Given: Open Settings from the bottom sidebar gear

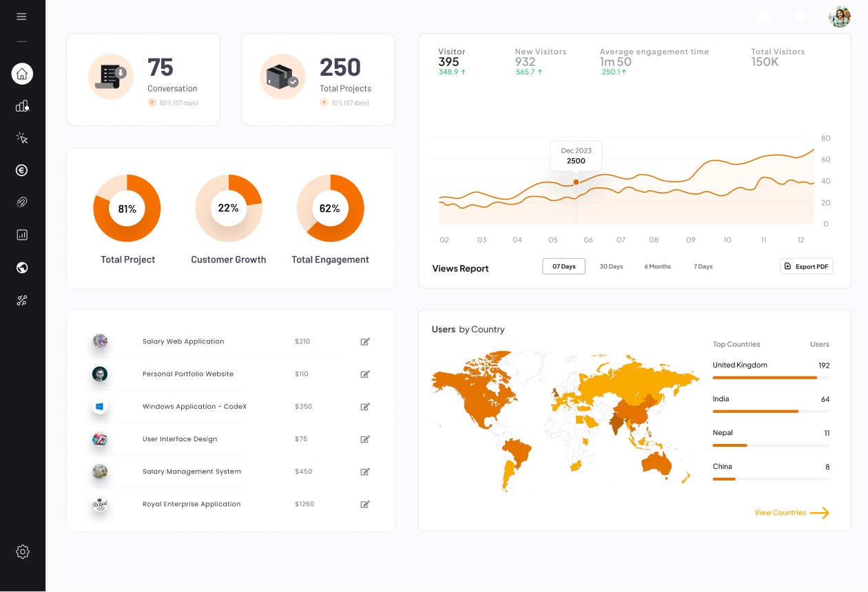Looking at the screenshot, I should pos(23,551).
